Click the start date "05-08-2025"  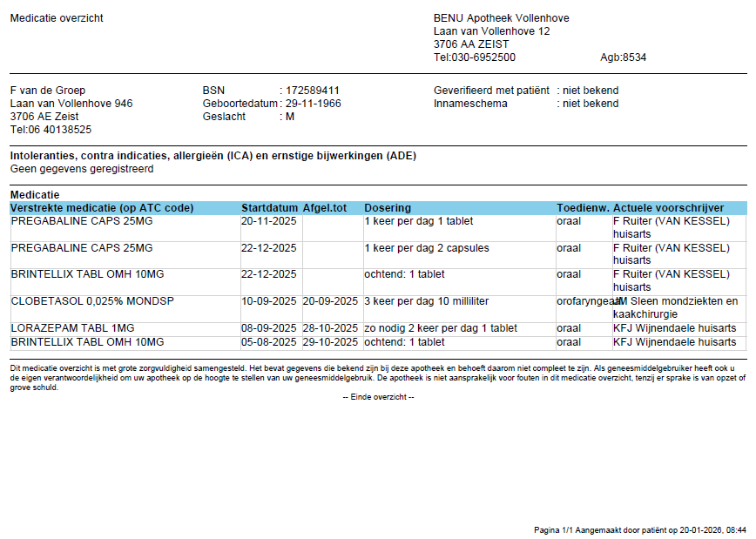point(268,342)
